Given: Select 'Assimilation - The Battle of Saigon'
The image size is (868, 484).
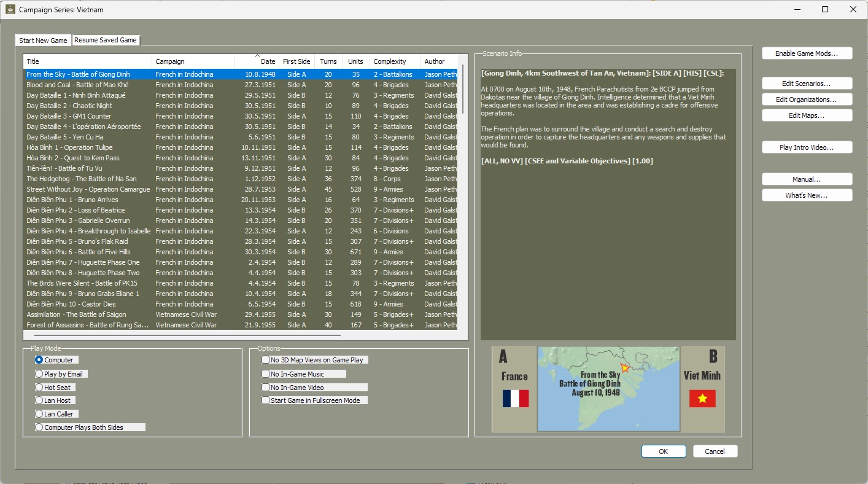Looking at the screenshot, I should (241, 314).
